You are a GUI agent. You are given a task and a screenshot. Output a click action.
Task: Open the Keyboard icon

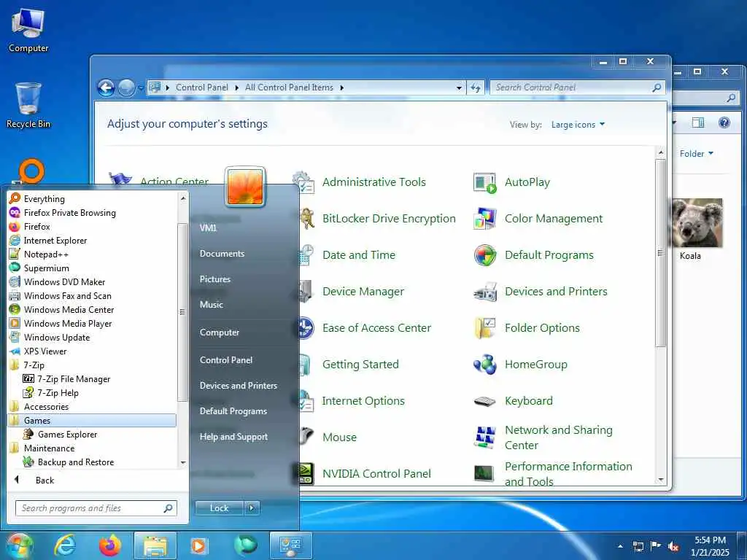pos(485,402)
